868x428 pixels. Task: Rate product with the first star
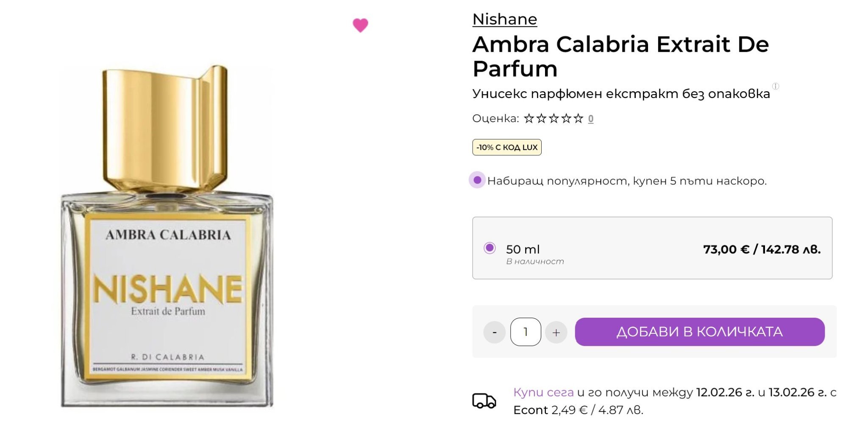click(529, 118)
